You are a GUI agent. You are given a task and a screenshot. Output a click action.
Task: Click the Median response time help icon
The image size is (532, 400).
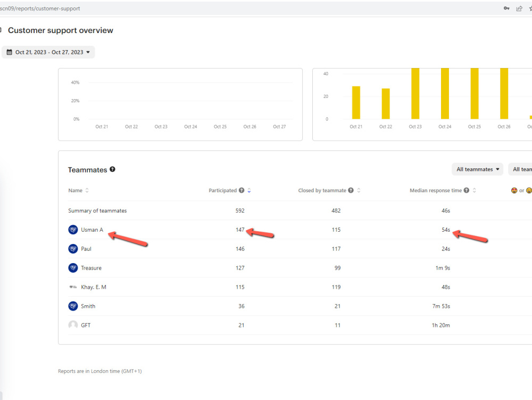[x=467, y=190]
